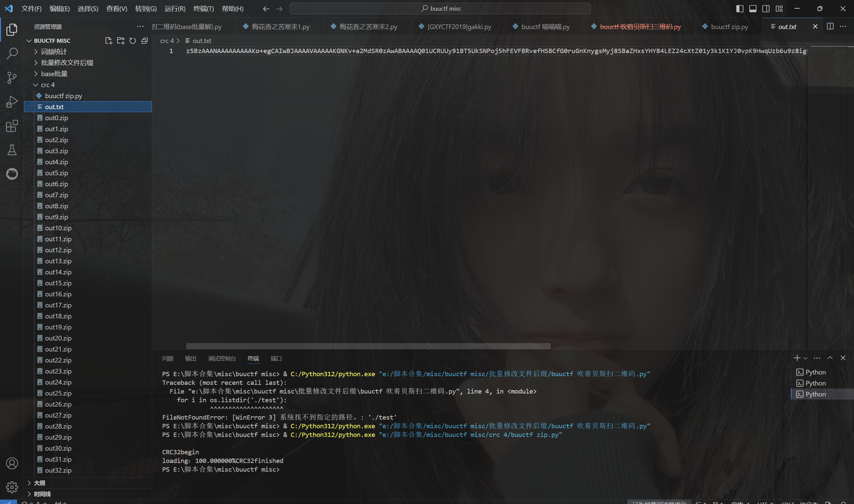Open terminal panel more actions
Screen dimensions: 854x504
click(817, 358)
